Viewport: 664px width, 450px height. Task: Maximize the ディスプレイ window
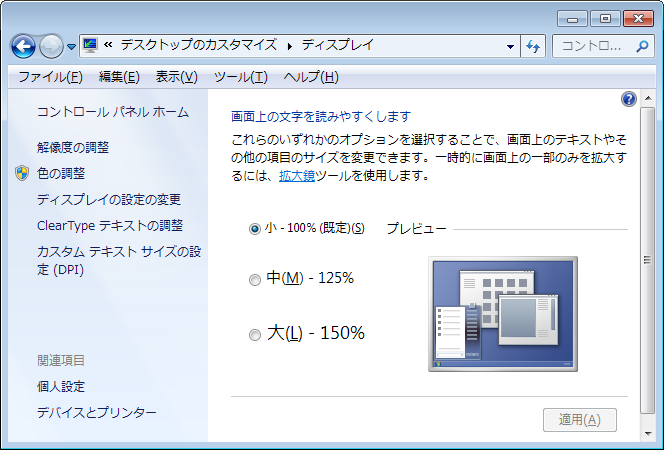[x=605, y=19]
